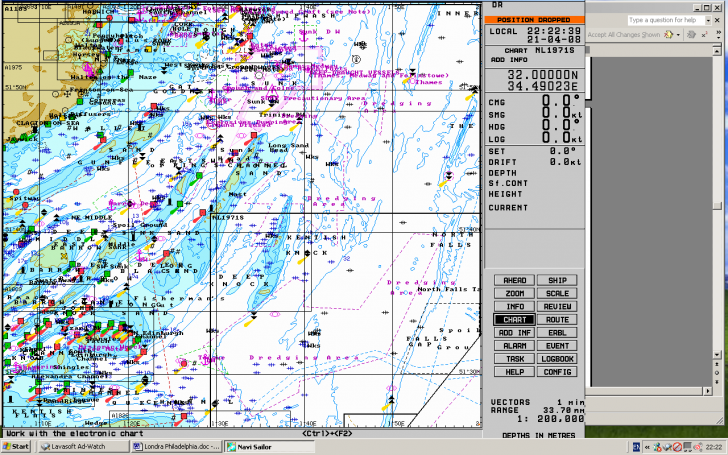Open the TASK menu
Viewport: 728px width, 455px height.
(x=514, y=358)
